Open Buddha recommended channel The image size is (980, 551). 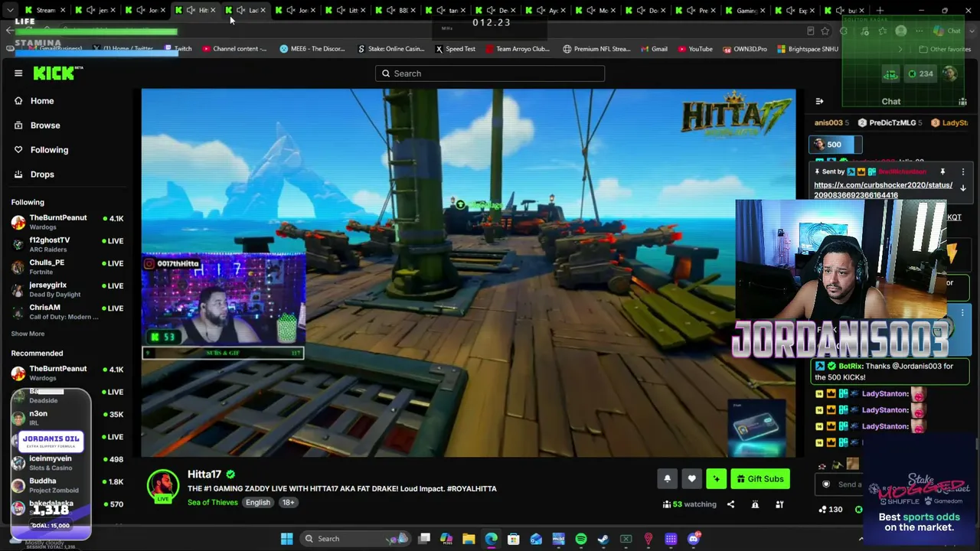67,485
